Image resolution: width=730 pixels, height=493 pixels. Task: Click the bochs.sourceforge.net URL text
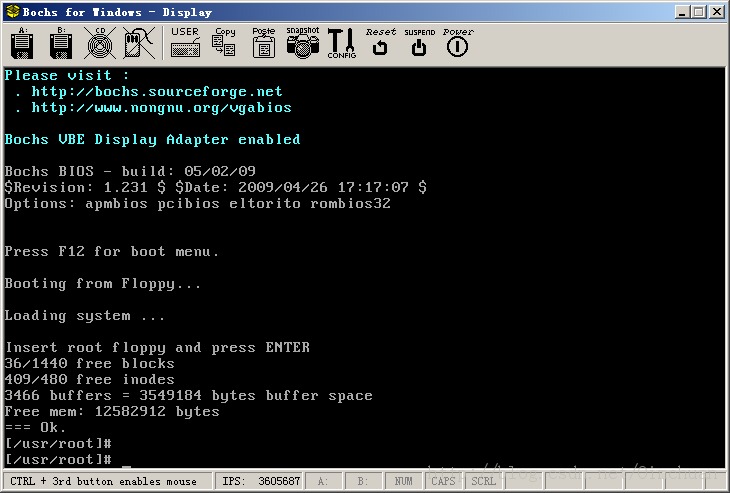pyautogui.click(x=157, y=91)
